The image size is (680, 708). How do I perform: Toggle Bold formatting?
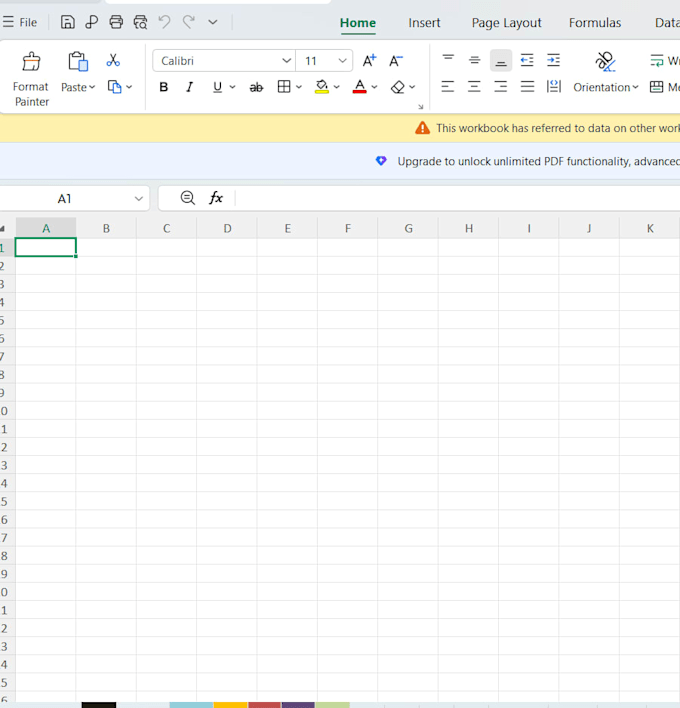point(163,87)
